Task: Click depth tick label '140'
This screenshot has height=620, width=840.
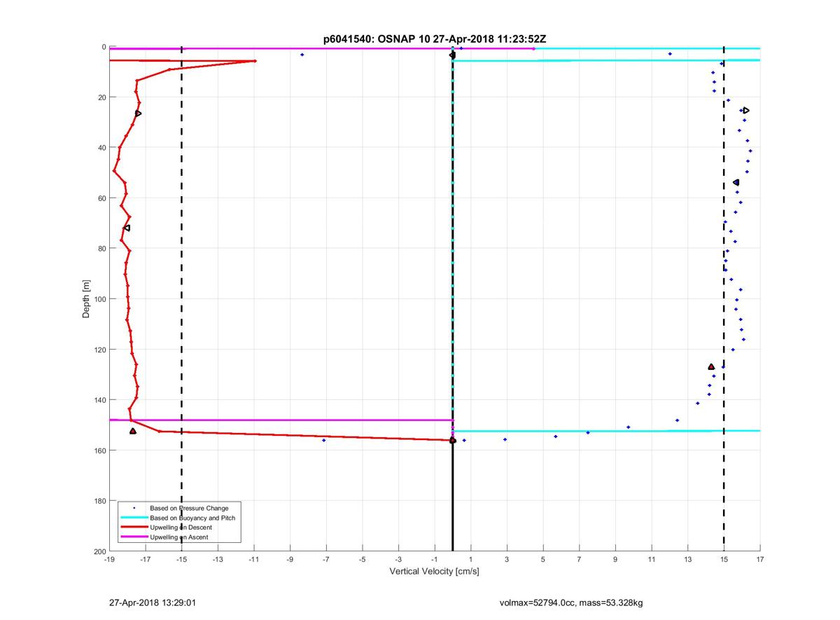Action: pos(99,400)
